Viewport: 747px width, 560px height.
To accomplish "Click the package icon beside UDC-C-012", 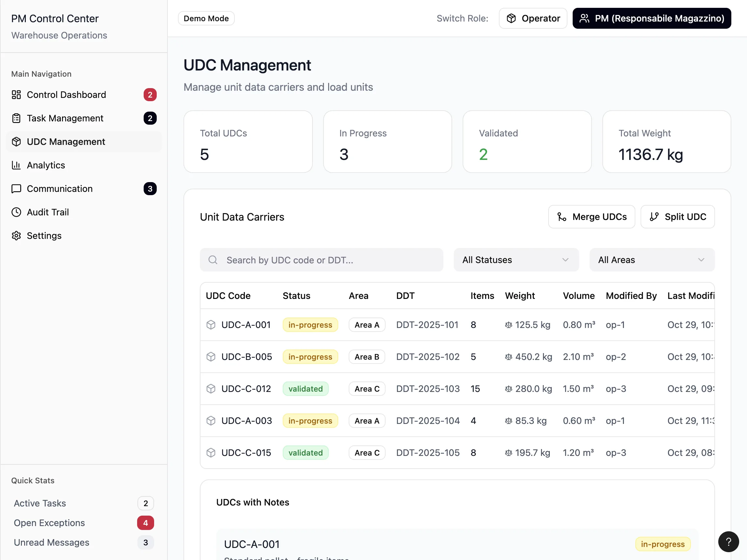I will [x=211, y=389].
